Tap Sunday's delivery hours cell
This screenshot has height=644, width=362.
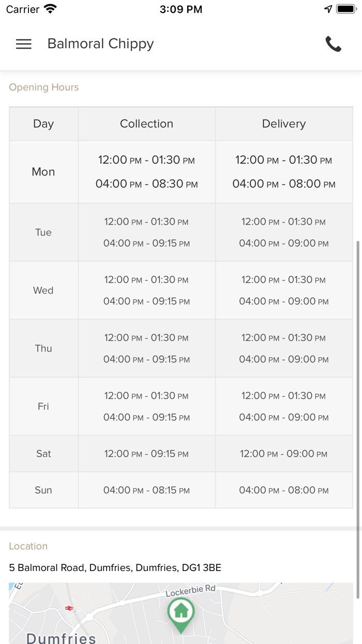coord(284,490)
